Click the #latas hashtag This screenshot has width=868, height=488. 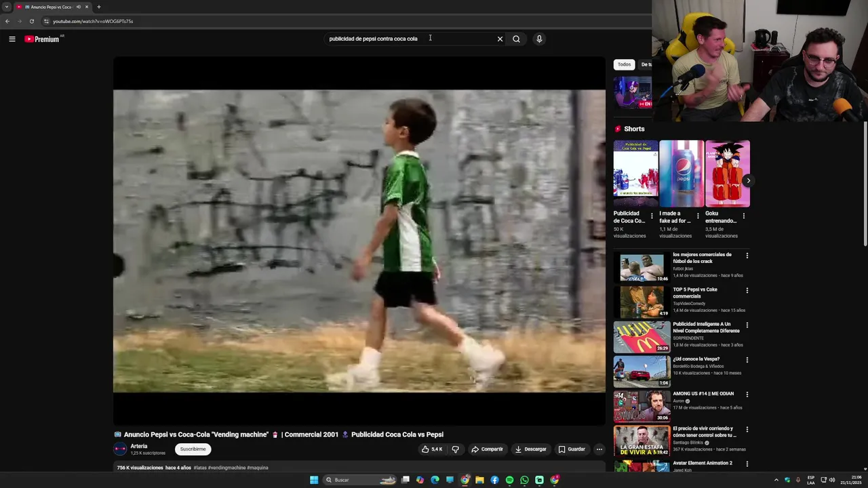200,468
